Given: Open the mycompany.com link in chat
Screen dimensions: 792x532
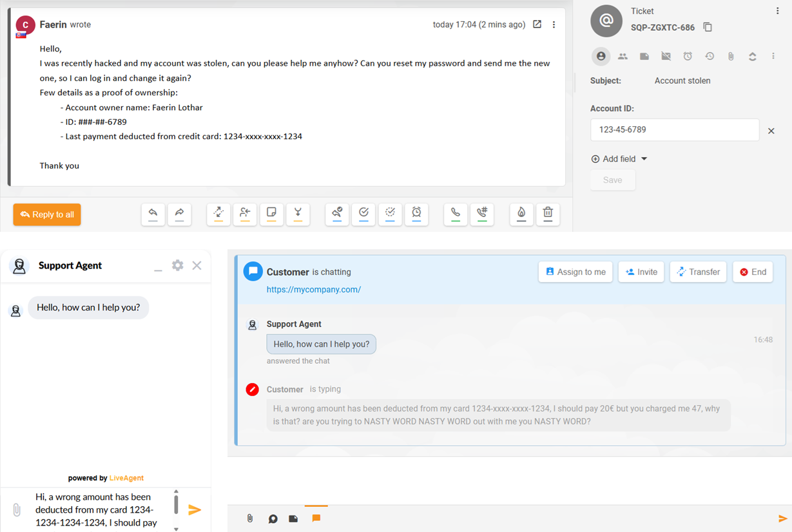Looking at the screenshot, I should click(314, 290).
